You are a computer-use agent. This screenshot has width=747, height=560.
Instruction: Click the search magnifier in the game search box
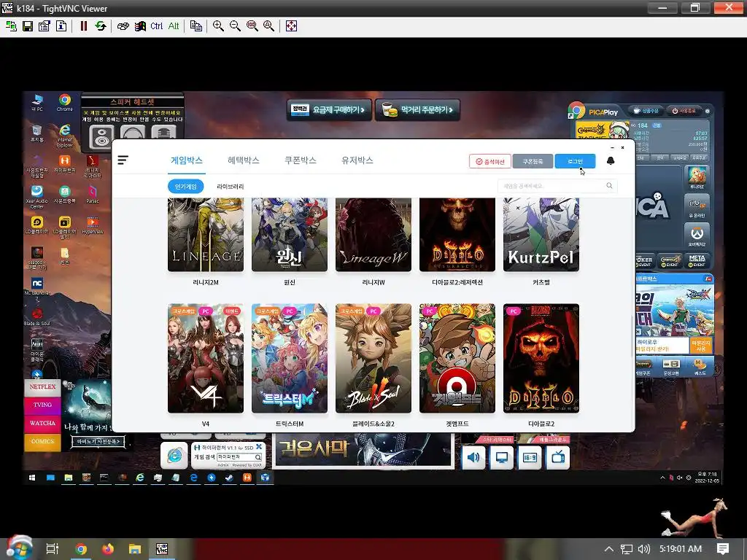(609, 186)
